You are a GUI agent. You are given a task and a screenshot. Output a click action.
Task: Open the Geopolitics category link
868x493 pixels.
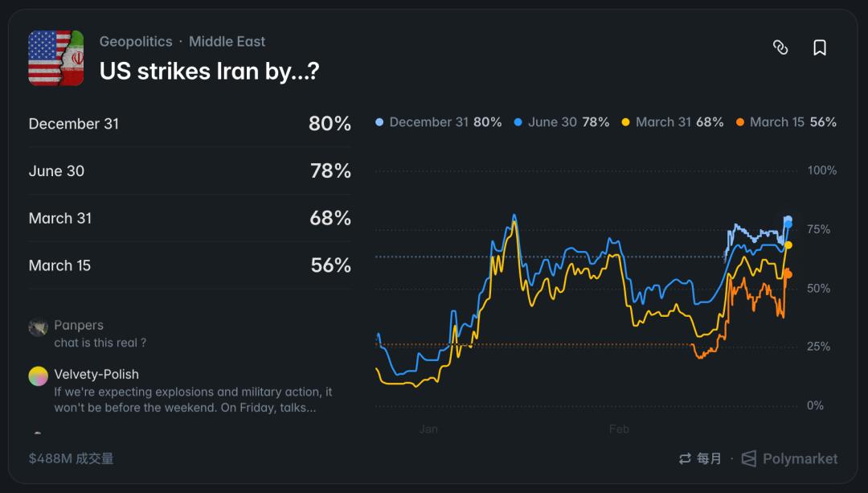click(x=136, y=41)
